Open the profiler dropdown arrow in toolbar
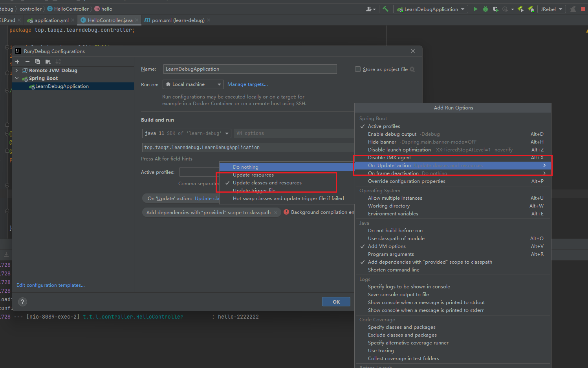This screenshot has height=368, width=588. [x=513, y=9]
